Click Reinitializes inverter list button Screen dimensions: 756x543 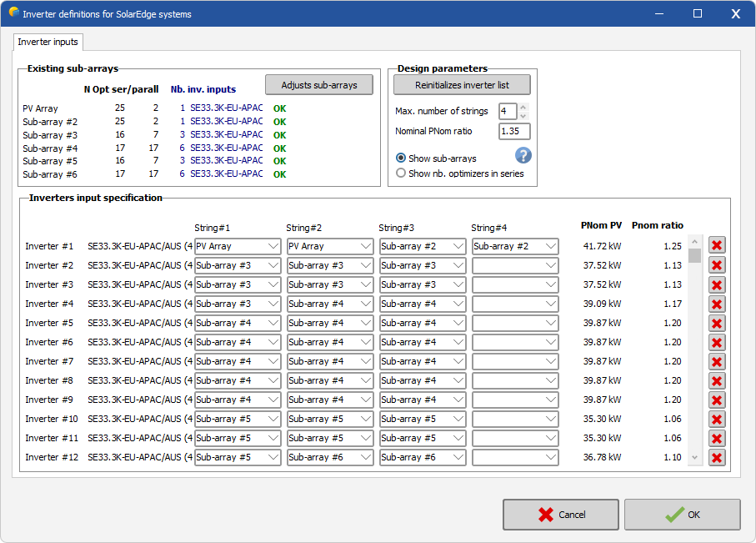click(462, 85)
